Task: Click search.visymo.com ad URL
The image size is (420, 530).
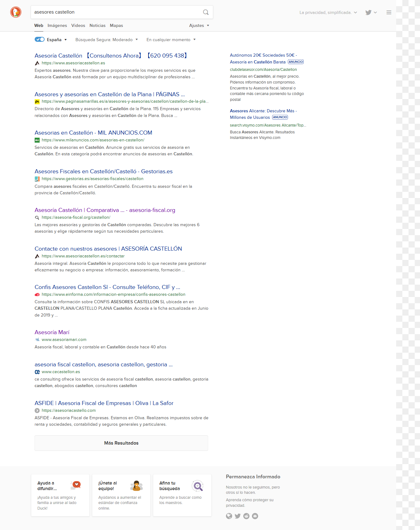Action: pyautogui.click(x=268, y=125)
